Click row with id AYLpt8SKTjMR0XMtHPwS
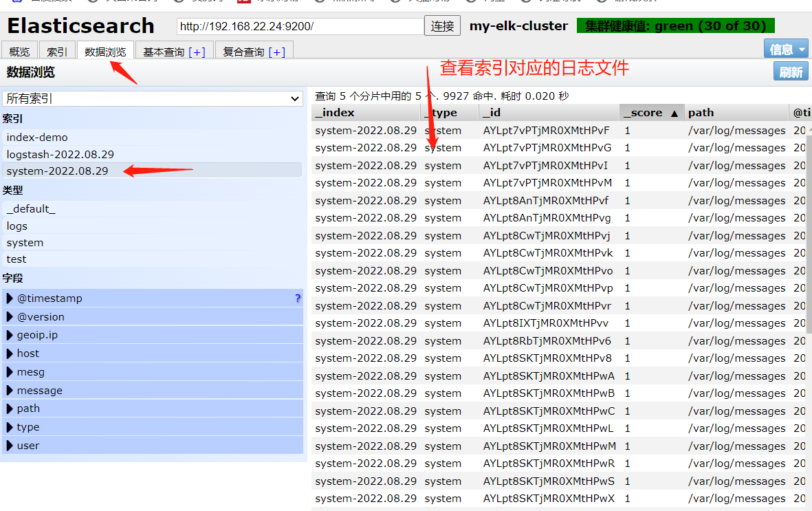 click(x=559, y=481)
